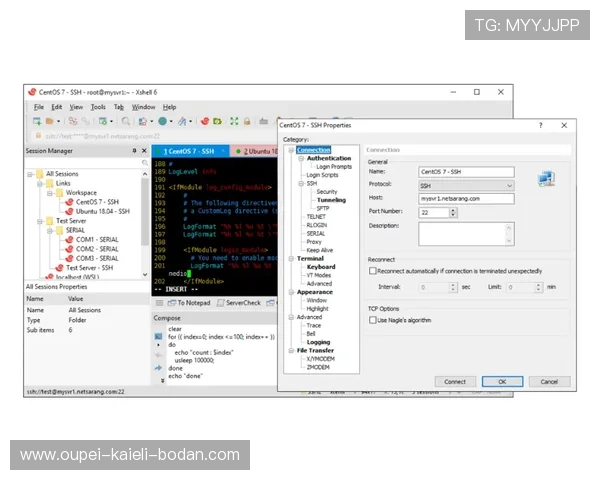This screenshot has width=600, height=480.
Task: Open the View menu
Action: [x=76, y=107]
